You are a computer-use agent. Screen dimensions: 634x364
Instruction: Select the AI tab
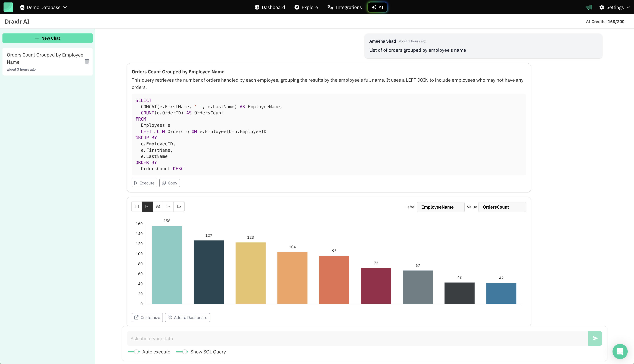click(x=377, y=7)
